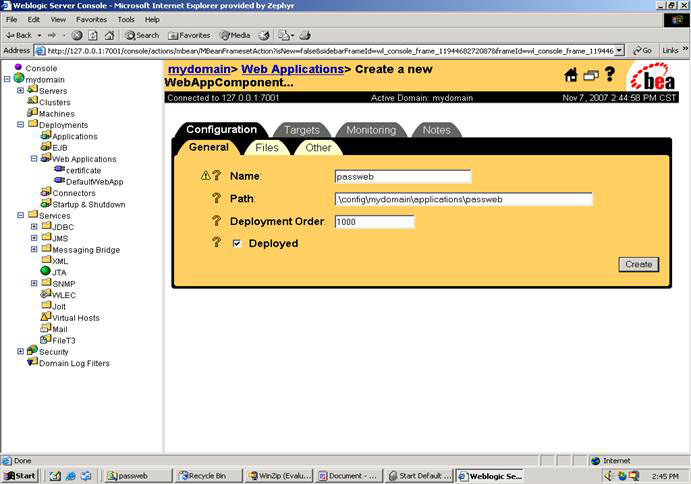The width and height of the screenshot is (691, 484).
Task: Click Search in browser toolbar
Action: tap(142, 35)
